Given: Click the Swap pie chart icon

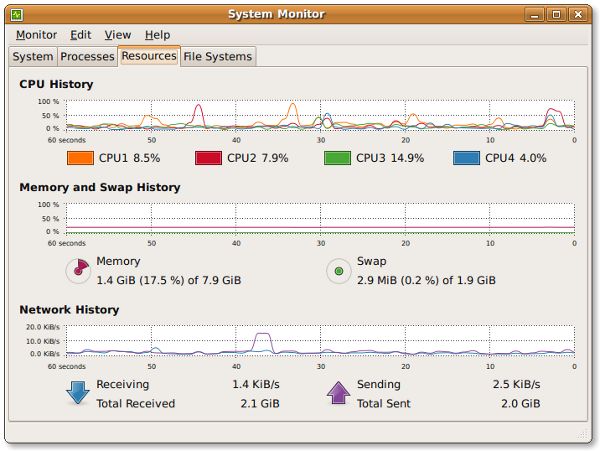Looking at the screenshot, I should click(x=339, y=270).
